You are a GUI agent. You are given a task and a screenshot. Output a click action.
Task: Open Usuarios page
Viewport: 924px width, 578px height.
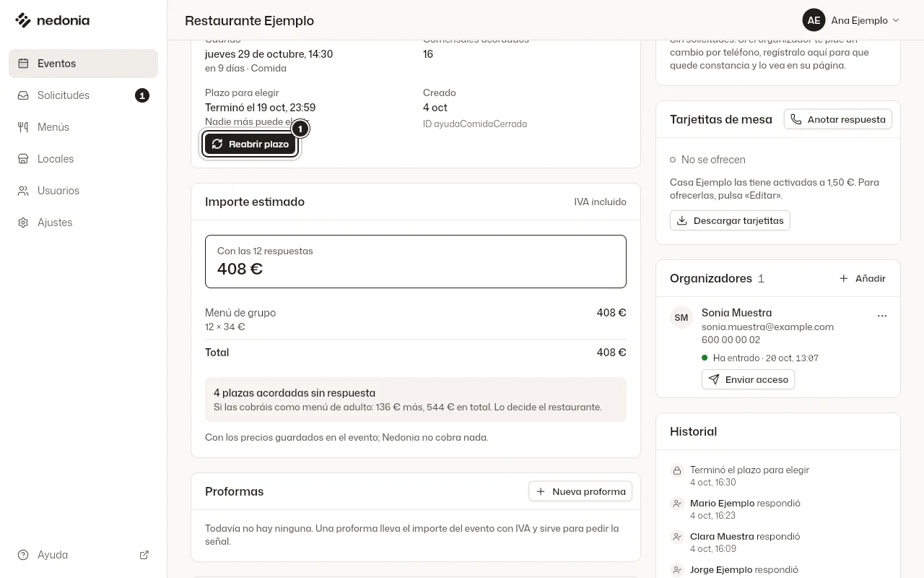point(83,191)
